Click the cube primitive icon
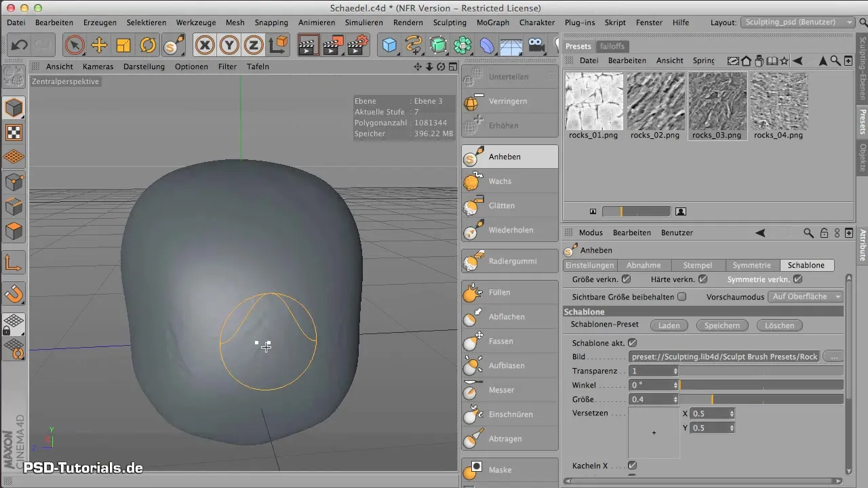 click(x=390, y=45)
